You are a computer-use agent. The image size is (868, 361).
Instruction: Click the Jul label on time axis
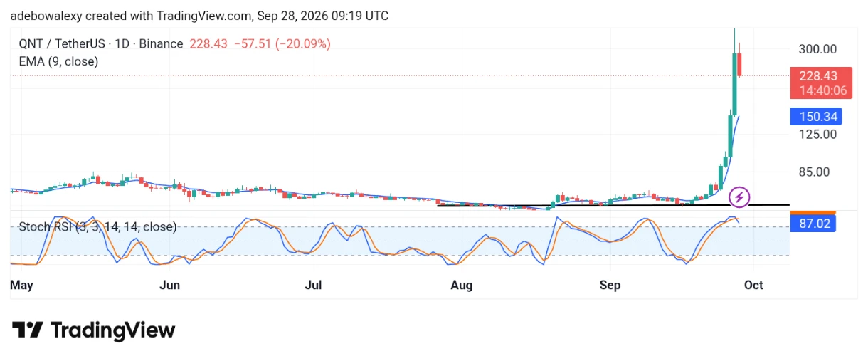(313, 285)
